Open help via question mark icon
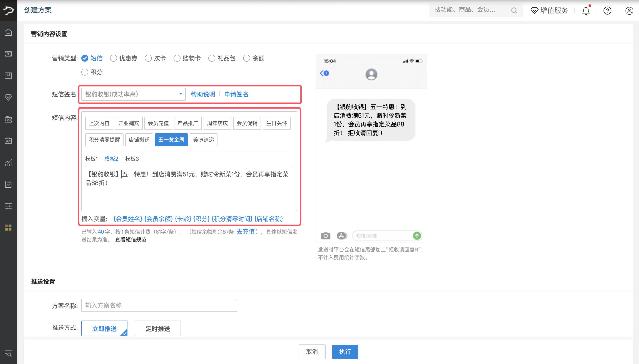Screen dimensions: 639x364 point(607,11)
